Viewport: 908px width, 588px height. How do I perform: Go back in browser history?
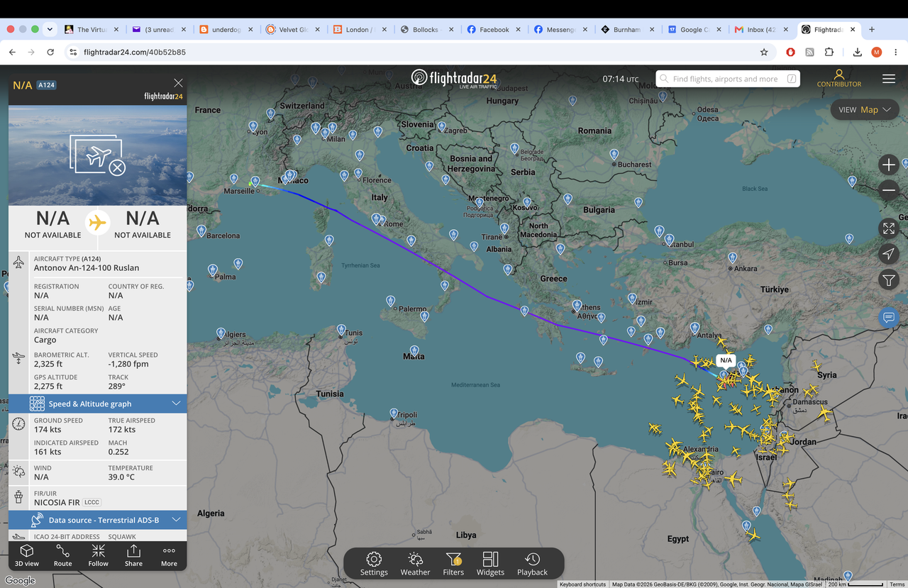coord(12,52)
